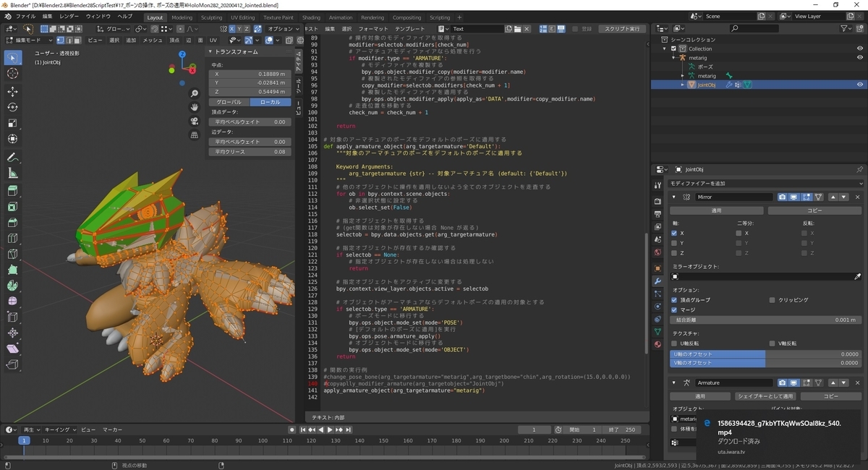868x470 pixels.
Task: Click the viewport pan hand icon
Action: tap(195, 108)
